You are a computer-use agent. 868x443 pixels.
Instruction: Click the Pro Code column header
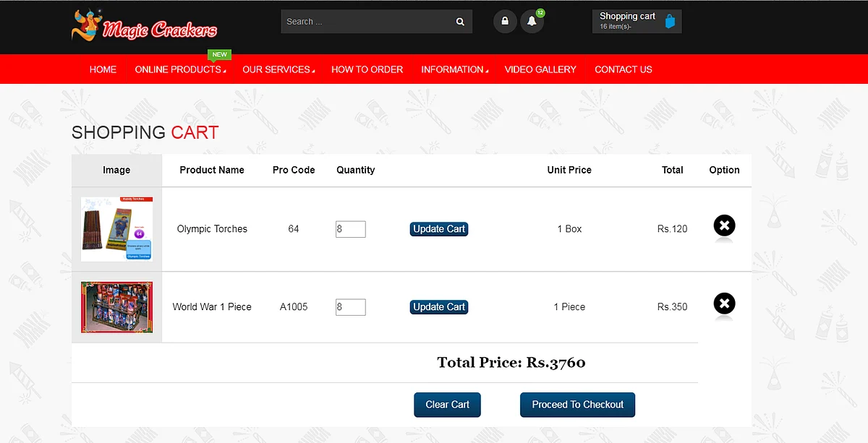tap(294, 171)
